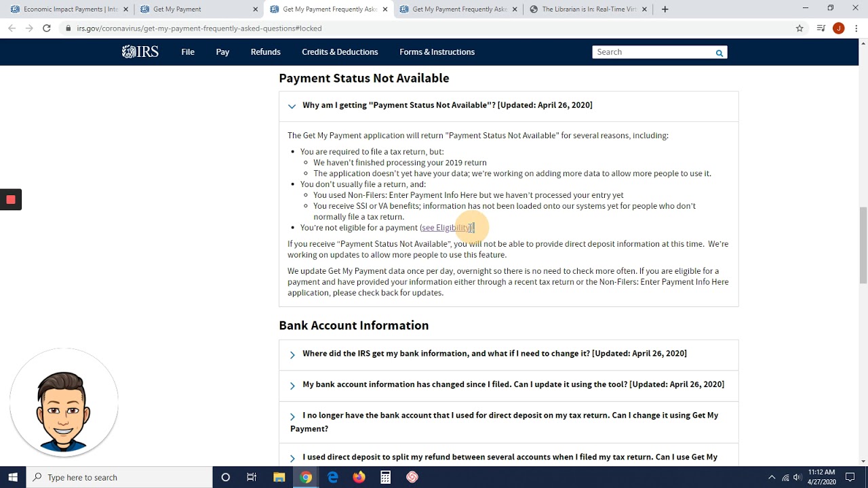Image resolution: width=868 pixels, height=488 pixels.
Task: Open Forms & Instructions menu
Action: point(437,52)
